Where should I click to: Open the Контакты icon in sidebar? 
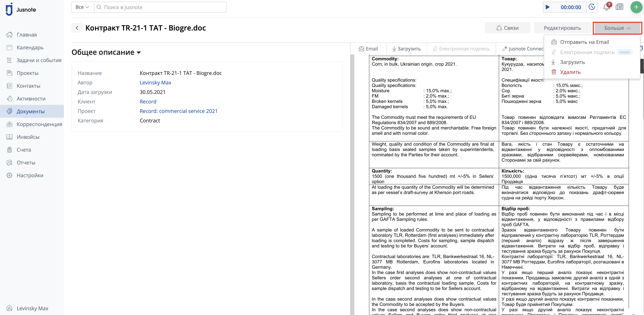(x=9, y=86)
